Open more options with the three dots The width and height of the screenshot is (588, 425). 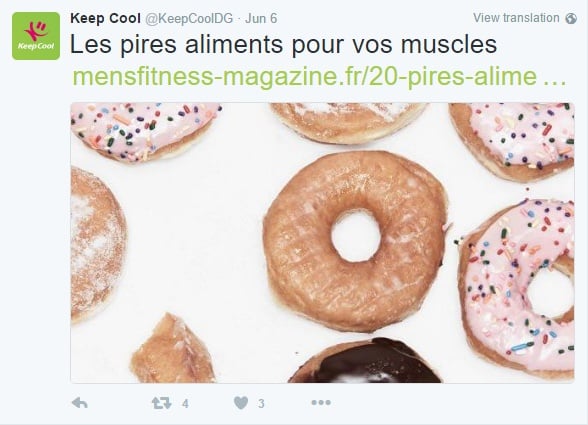click(x=321, y=402)
